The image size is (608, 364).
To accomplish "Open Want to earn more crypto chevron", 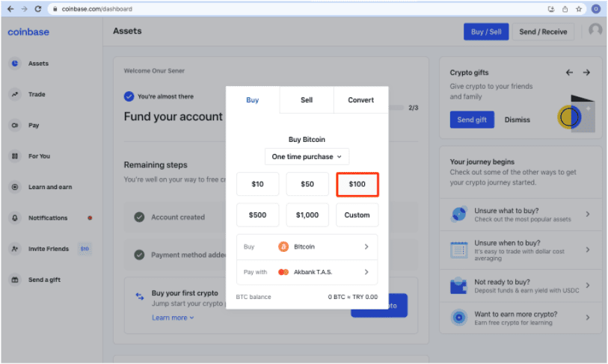I will (588, 318).
